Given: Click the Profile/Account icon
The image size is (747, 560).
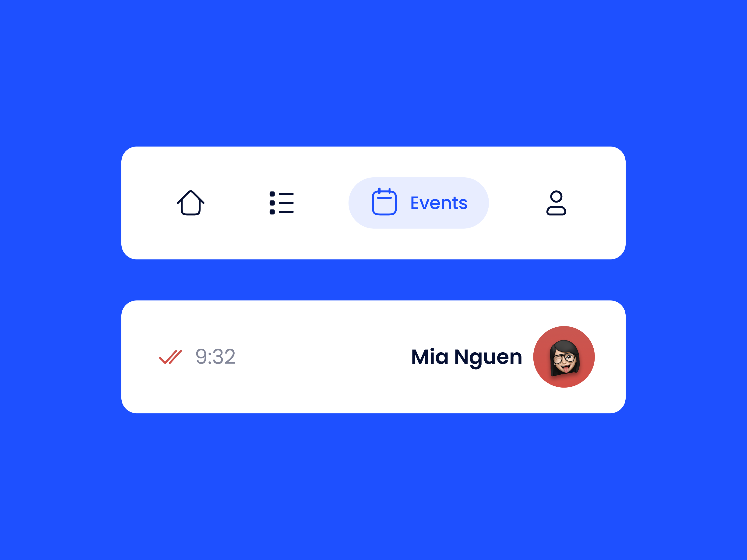Looking at the screenshot, I should tap(556, 203).
